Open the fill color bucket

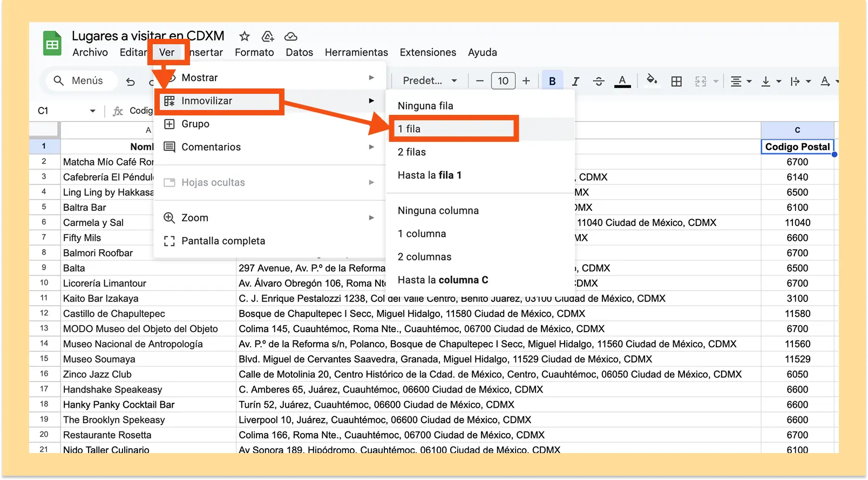coord(652,80)
